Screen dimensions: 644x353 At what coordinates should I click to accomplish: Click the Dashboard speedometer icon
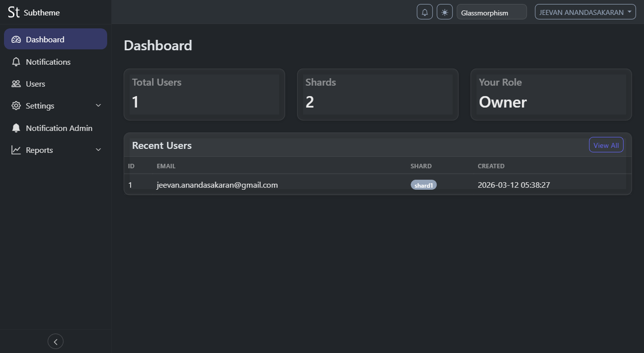click(x=16, y=39)
